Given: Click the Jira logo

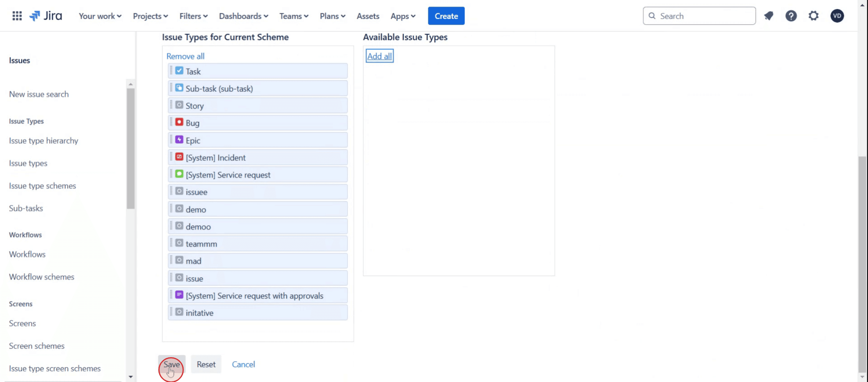Looking at the screenshot, I should point(46,16).
